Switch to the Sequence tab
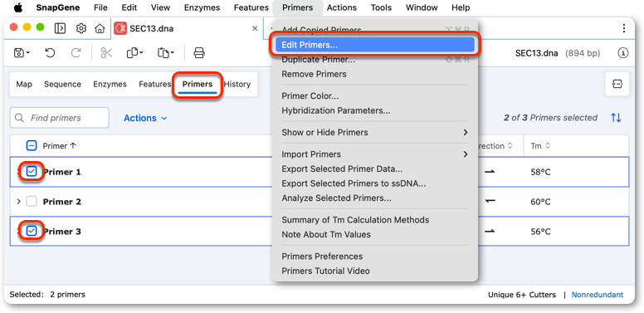This screenshot has width=644, height=313. coord(62,84)
